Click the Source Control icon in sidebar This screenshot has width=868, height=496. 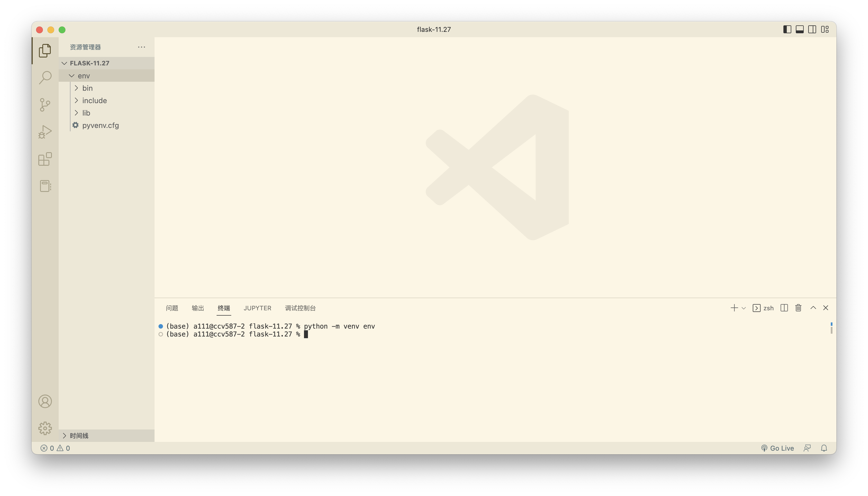click(45, 105)
